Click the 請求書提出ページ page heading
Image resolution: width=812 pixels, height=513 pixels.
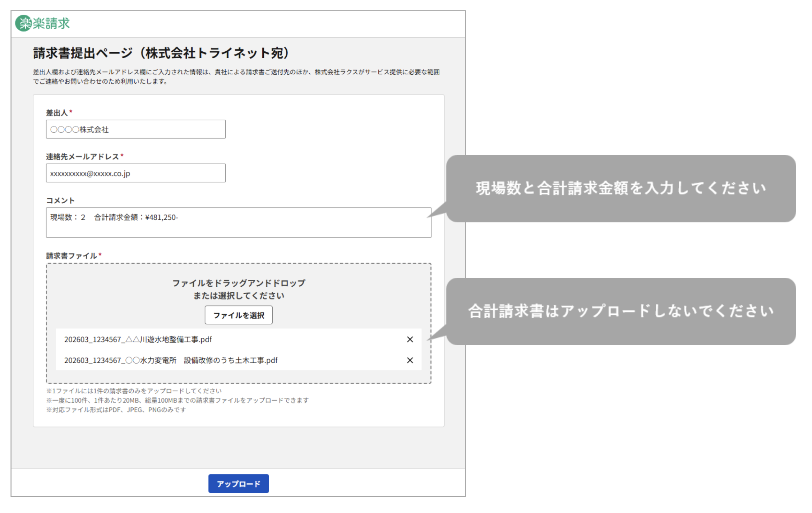(161, 53)
